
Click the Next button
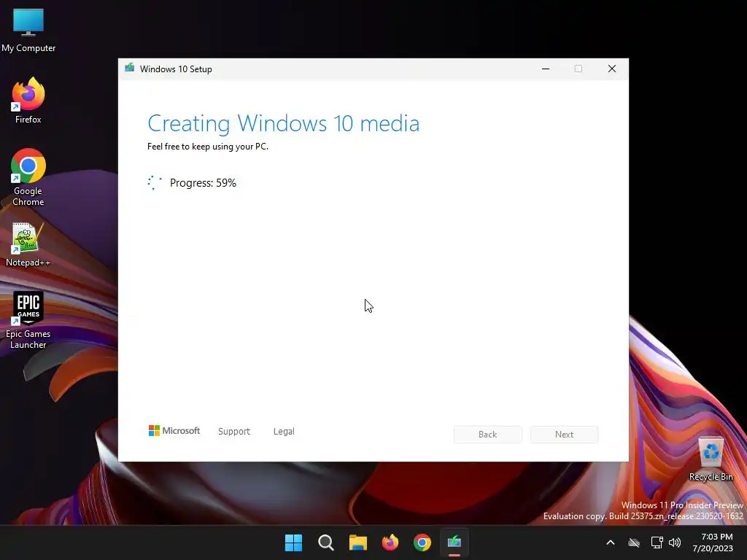tap(564, 435)
